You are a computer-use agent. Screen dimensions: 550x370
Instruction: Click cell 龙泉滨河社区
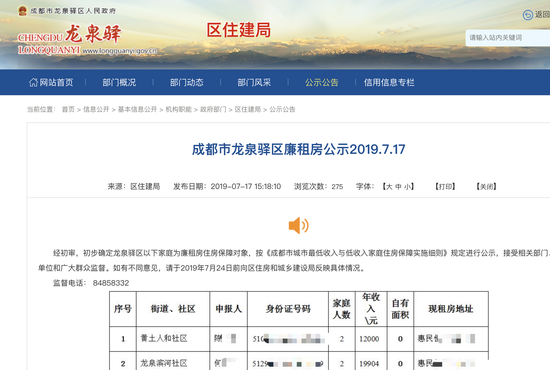pos(164,363)
